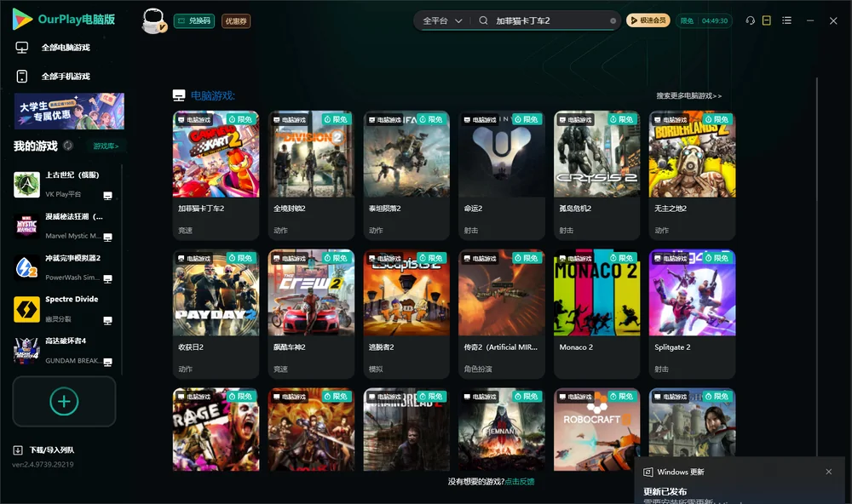Viewport: 852px width, 504px height.
Task: Open 搜索更多电脑游戏>> link
Action: pyautogui.click(x=688, y=95)
